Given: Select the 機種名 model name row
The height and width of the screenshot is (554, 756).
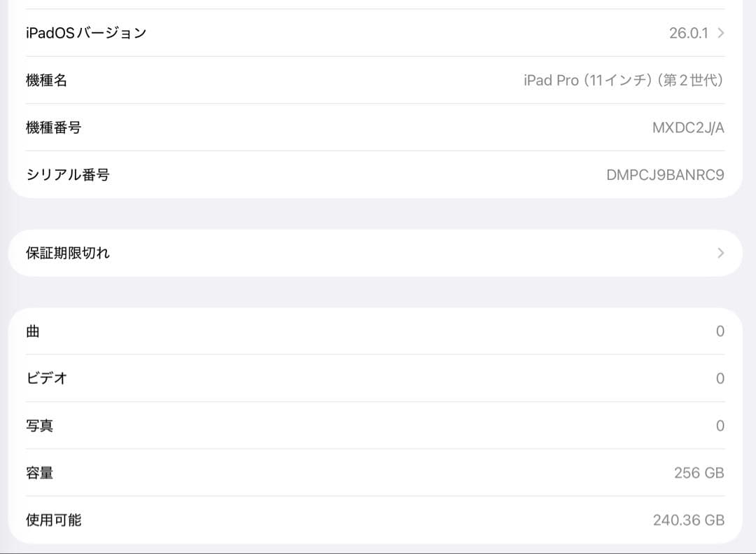Looking at the screenshot, I should coord(378,80).
